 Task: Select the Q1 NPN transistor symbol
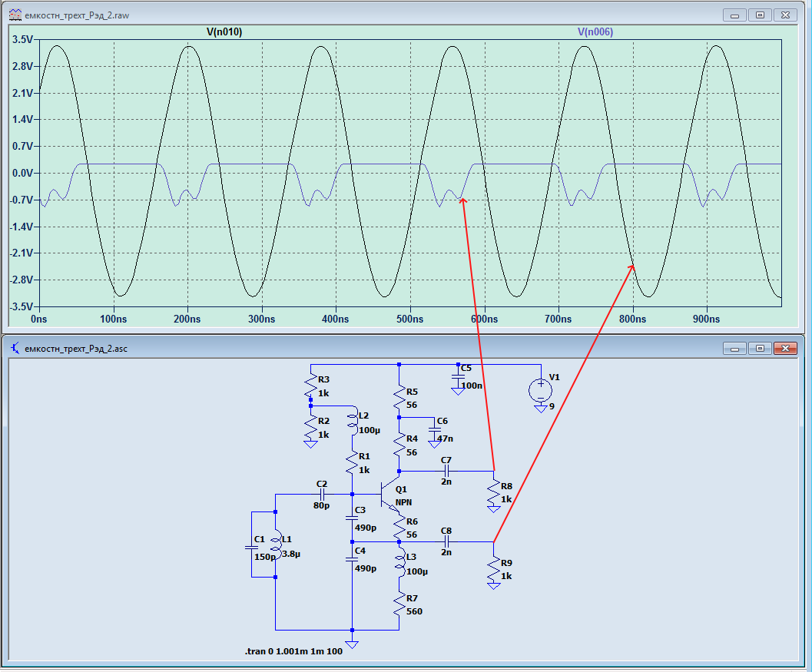[389, 494]
